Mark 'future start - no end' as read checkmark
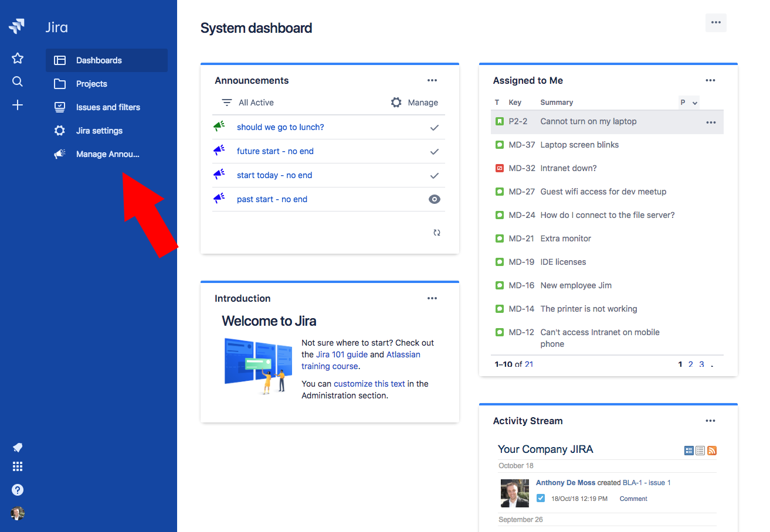Image resolution: width=770 pixels, height=532 pixels. coord(435,151)
